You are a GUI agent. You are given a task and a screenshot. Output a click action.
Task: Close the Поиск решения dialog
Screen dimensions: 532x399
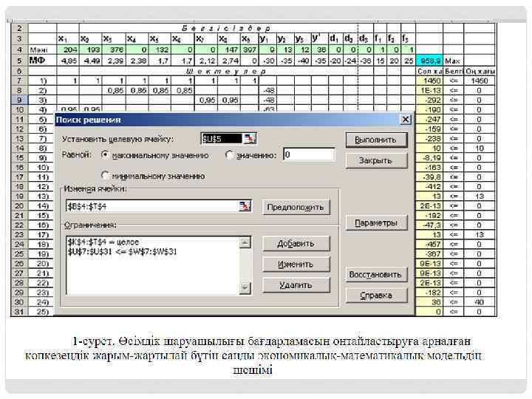pos(406,120)
